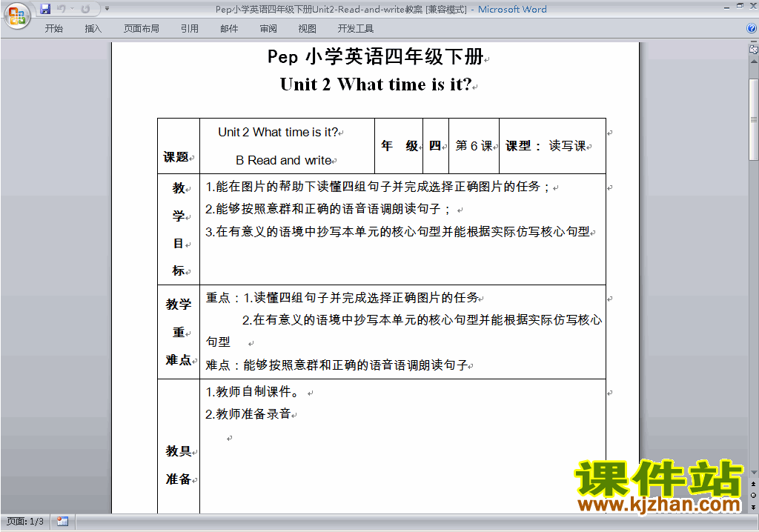Click objective line starting '1.能在图片的帮助下'
The width and height of the screenshot is (759, 532).
click(378, 187)
